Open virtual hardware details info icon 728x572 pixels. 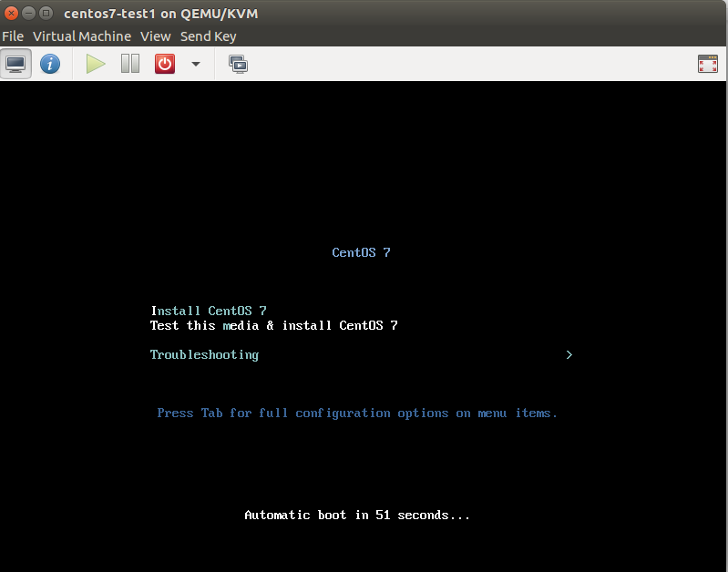click(50, 64)
